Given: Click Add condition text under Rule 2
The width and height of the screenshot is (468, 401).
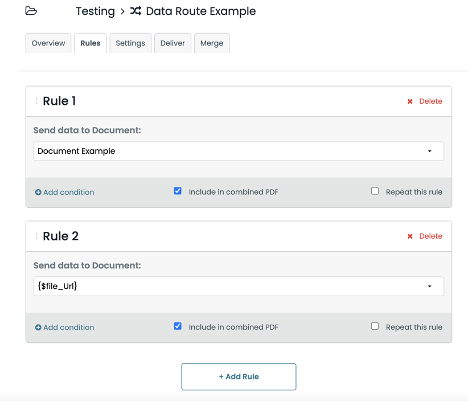Looking at the screenshot, I should 69,327.
